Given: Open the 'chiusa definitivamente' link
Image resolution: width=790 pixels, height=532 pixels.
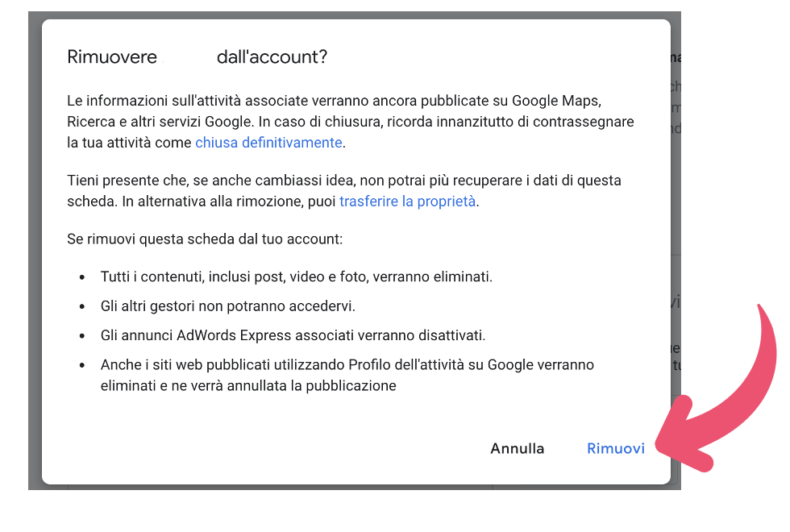Looking at the screenshot, I should (268, 143).
